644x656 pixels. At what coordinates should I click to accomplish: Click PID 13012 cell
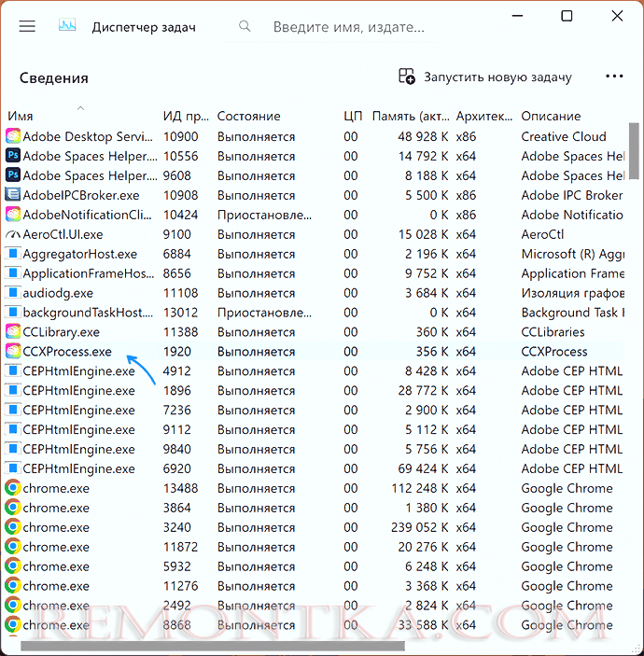180,312
